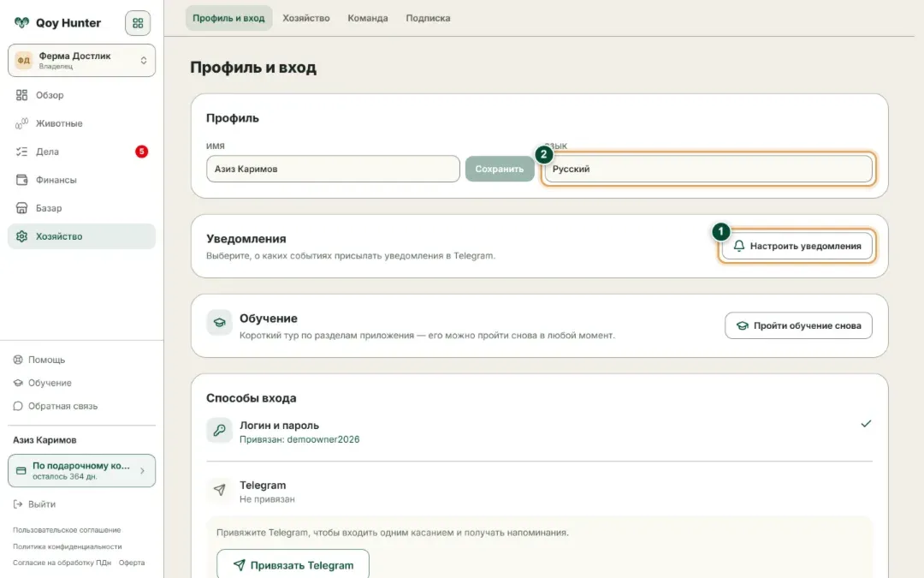Click the lifebuoy icon next to Помощь
The height and width of the screenshot is (578, 924).
click(x=18, y=360)
